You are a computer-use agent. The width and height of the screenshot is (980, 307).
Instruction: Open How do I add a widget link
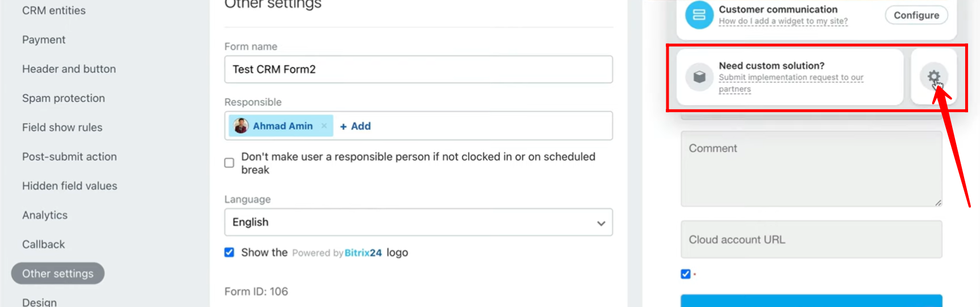(x=783, y=21)
